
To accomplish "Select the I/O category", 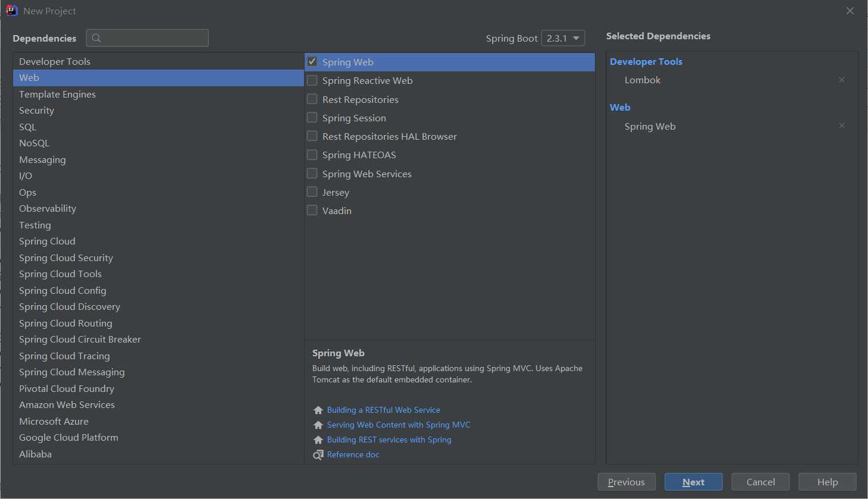I will 158,176.
